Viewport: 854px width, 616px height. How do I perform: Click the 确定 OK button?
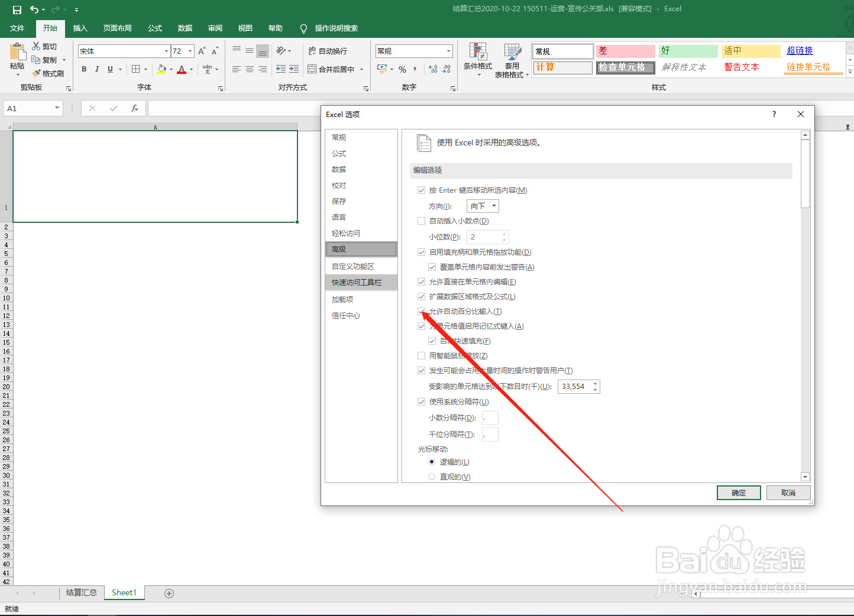[739, 493]
